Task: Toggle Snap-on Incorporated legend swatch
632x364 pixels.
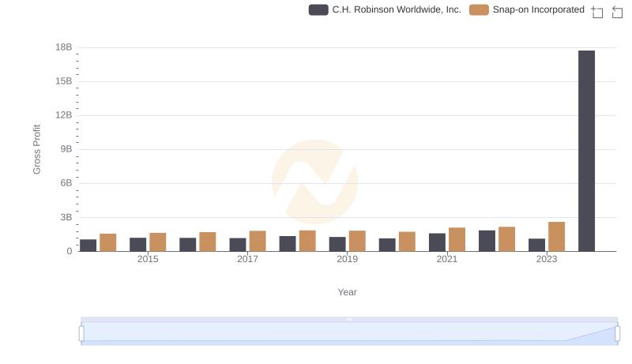Action: click(479, 10)
